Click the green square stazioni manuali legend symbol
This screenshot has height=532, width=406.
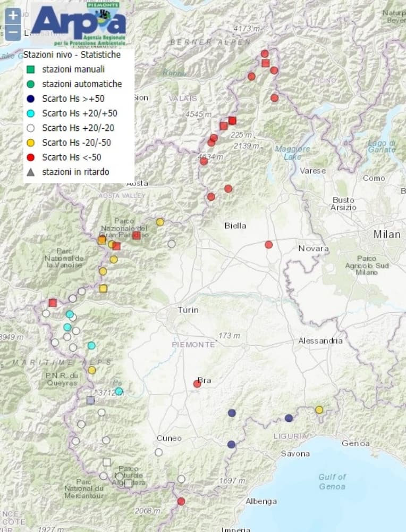(31, 69)
